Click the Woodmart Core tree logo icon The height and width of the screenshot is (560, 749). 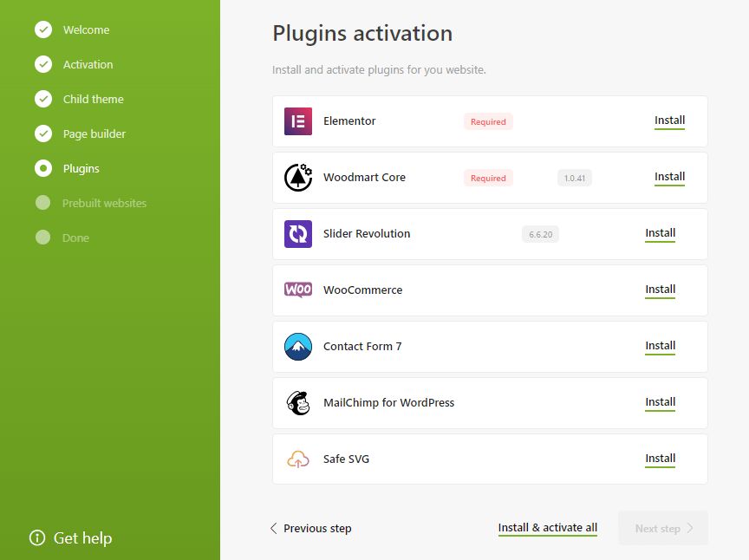tap(298, 177)
